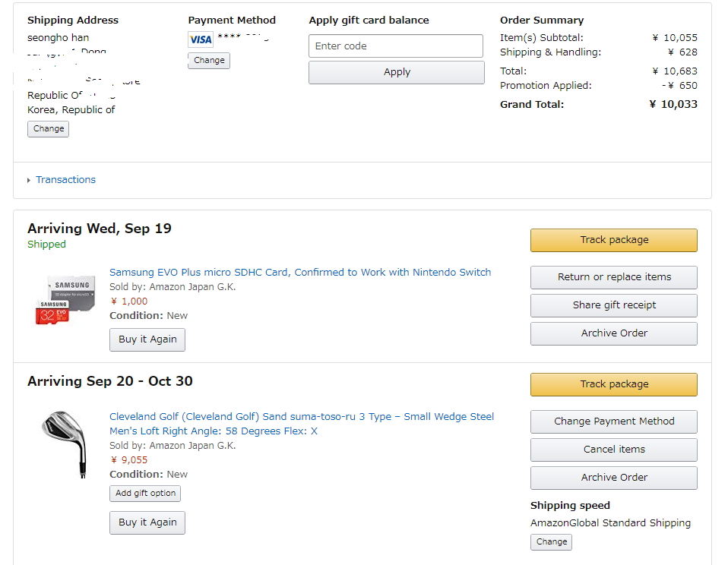The height and width of the screenshot is (565, 728).
Task: Enter code in gift card field
Action: click(x=396, y=46)
